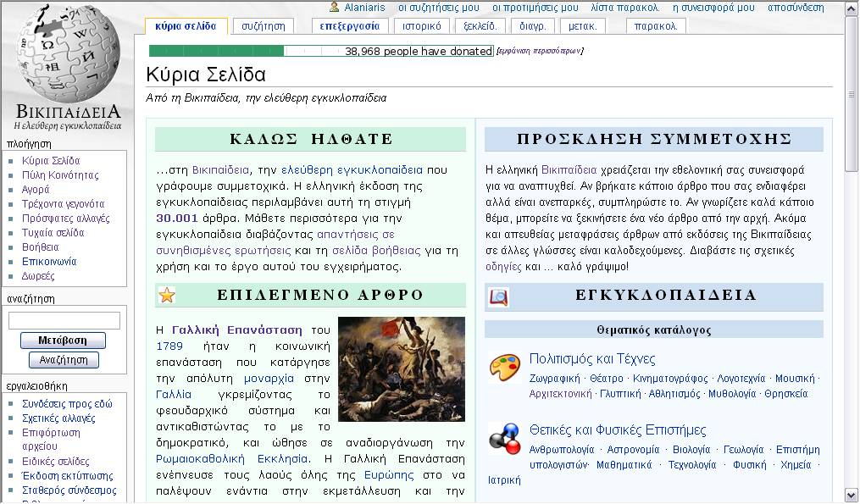Open the ιστορικό tab
The width and height of the screenshot is (860, 504).
tap(421, 25)
